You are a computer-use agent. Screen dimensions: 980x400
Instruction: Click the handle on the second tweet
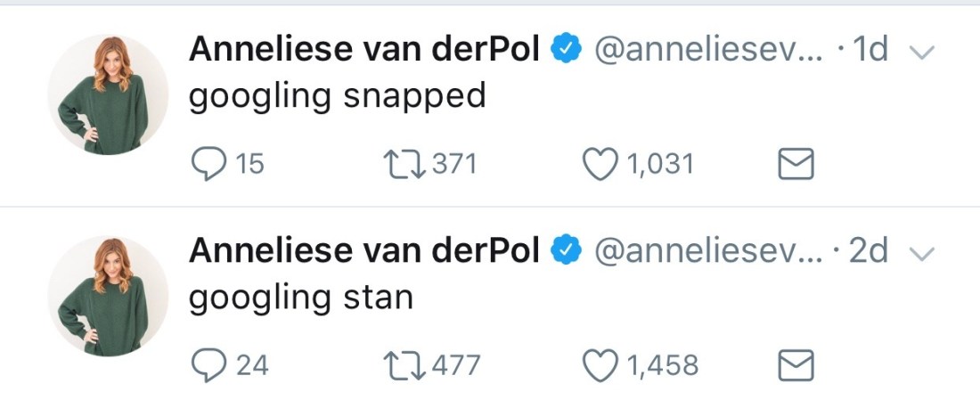tap(707, 252)
